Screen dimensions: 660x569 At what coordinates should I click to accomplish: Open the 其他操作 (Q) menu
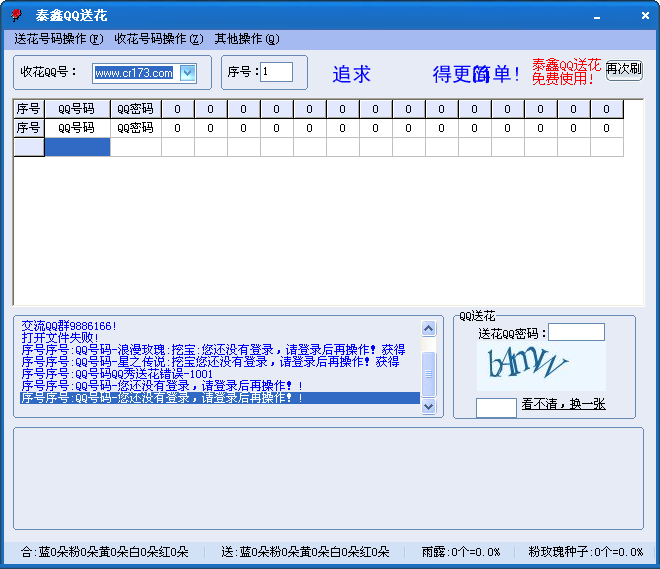coord(247,39)
